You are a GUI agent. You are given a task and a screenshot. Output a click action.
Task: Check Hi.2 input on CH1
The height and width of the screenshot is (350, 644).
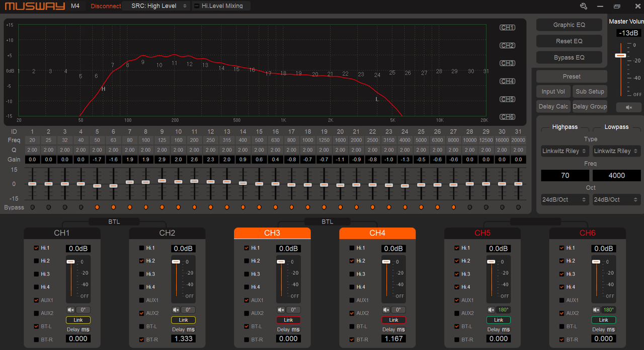click(36, 261)
